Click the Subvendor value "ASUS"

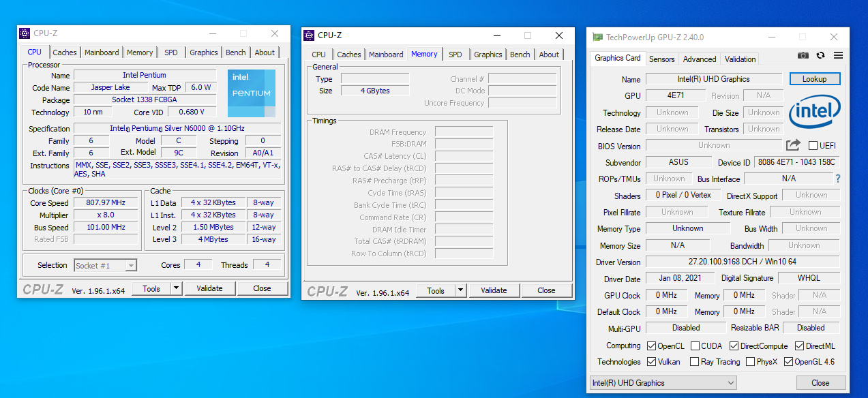pos(678,162)
